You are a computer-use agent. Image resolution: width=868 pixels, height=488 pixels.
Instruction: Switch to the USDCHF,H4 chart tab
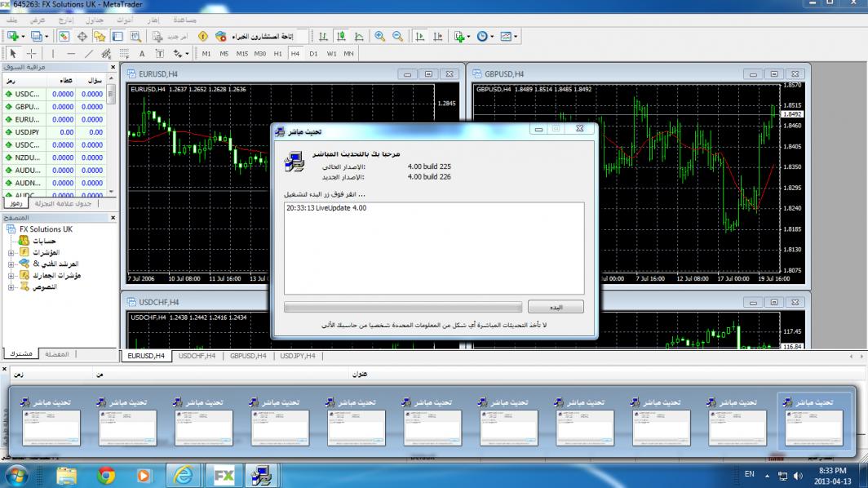pyautogui.click(x=196, y=356)
